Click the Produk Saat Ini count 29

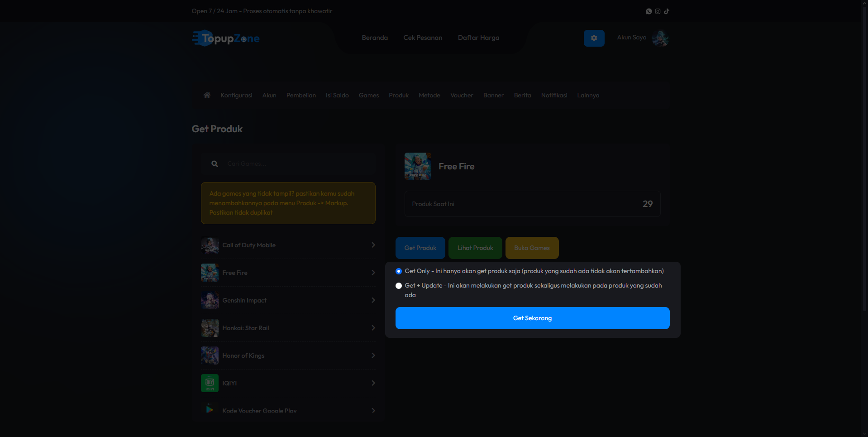(x=648, y=204)
